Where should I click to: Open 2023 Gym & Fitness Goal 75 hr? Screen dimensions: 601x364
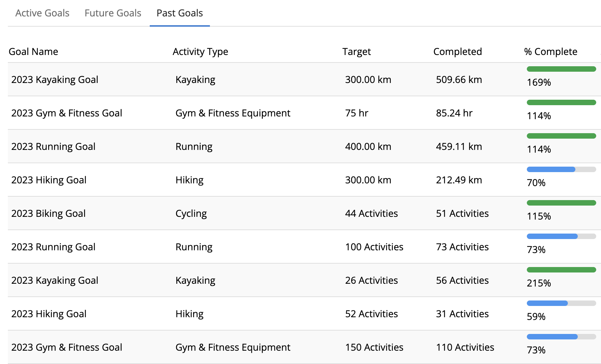click(x=67, y=113)
